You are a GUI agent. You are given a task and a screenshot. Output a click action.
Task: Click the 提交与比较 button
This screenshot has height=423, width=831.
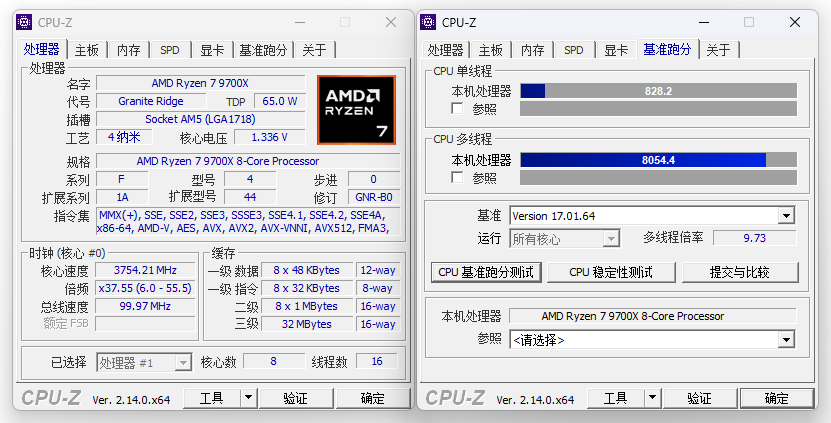click(x=740, y=272)
